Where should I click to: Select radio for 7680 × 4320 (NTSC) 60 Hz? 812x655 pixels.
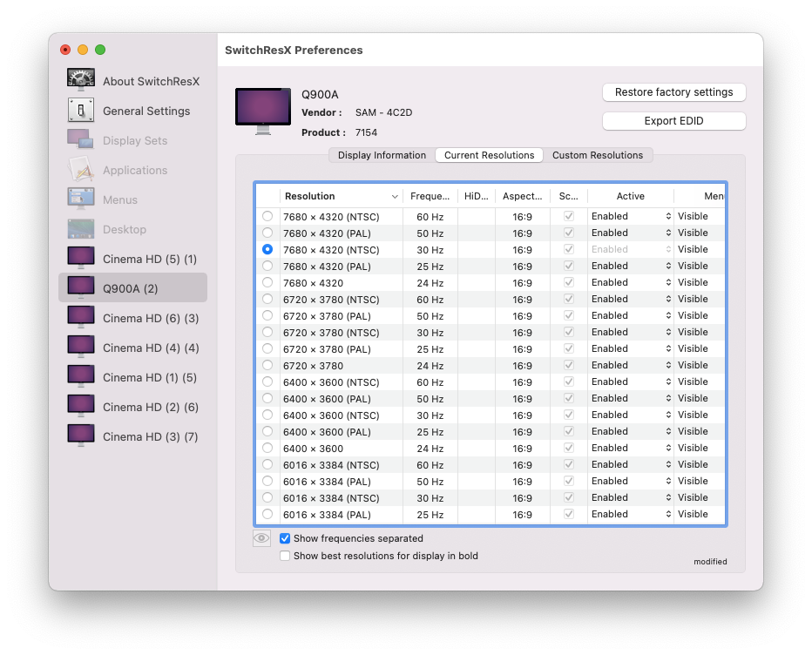[x=267, y=216]
